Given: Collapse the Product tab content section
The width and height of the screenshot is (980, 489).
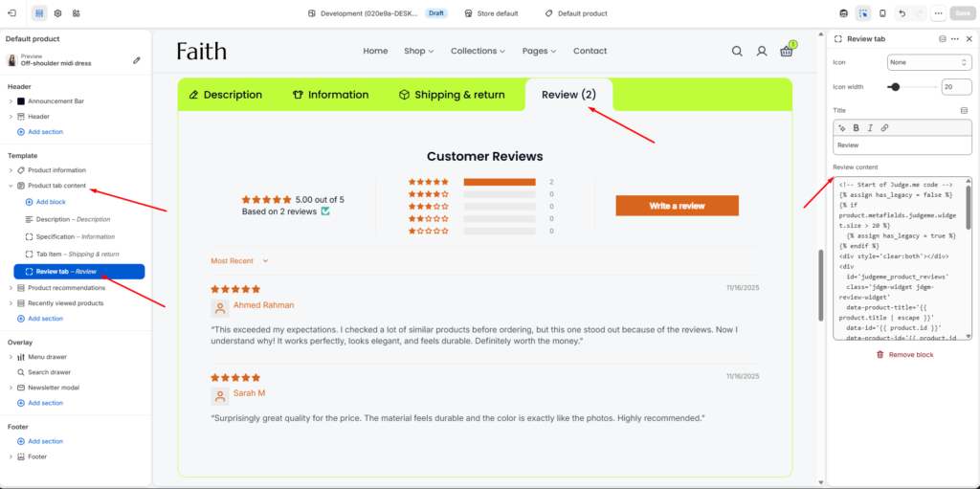Looking at the screenshot, I should [11, 186].
